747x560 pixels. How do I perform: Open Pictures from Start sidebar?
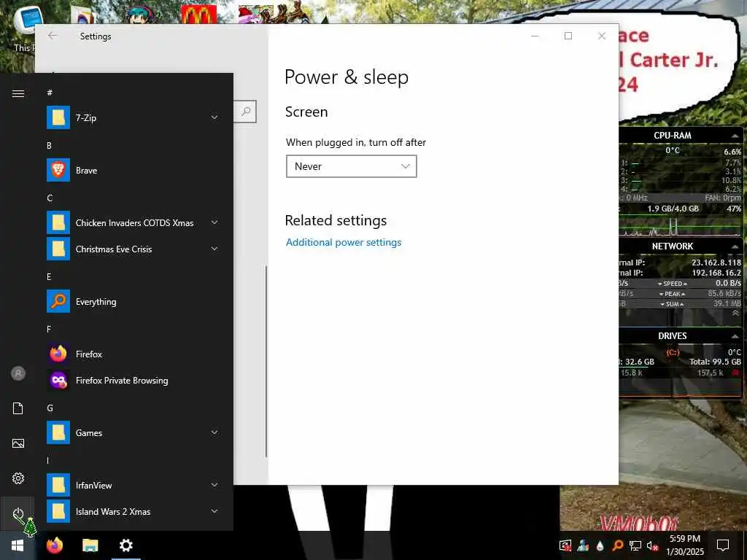[18, 443]
